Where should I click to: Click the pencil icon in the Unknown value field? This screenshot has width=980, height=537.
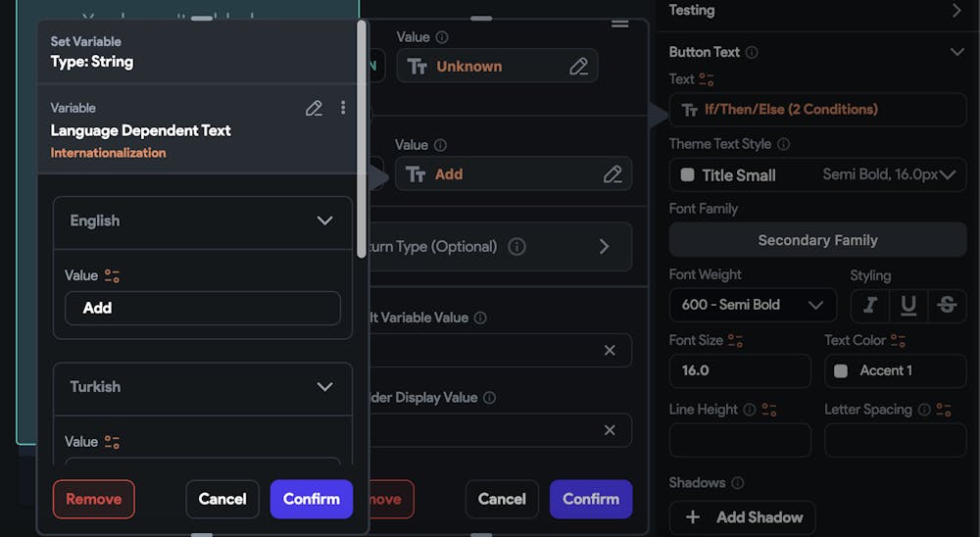click(x=578, y=67)
